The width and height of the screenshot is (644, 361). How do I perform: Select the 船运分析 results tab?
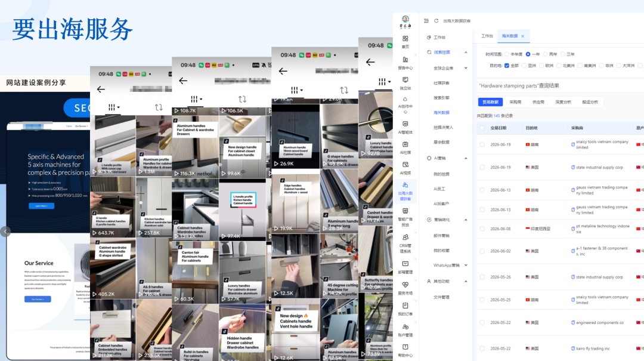point(590,102)
